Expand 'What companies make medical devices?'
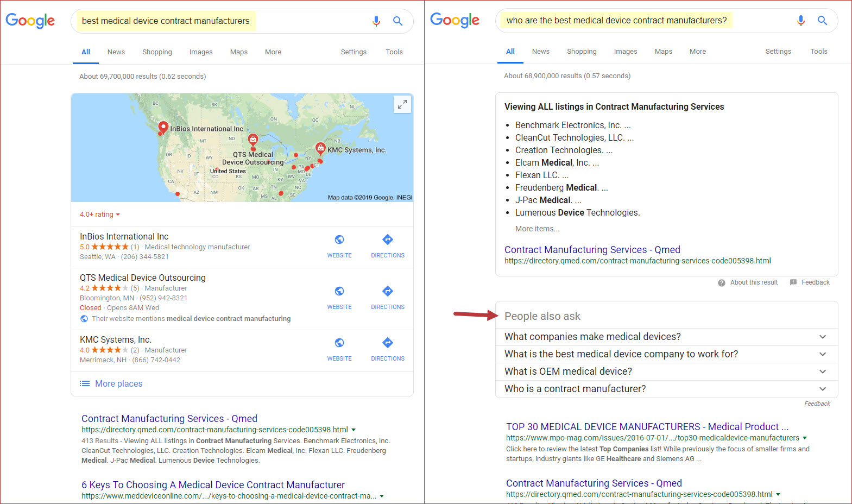 coord(667,337)
